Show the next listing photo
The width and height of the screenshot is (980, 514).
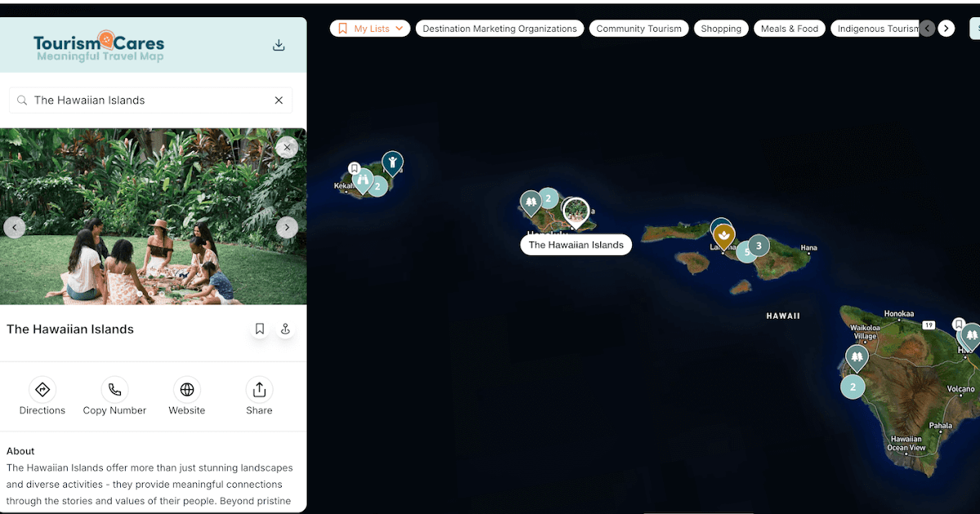pos(287,227)
